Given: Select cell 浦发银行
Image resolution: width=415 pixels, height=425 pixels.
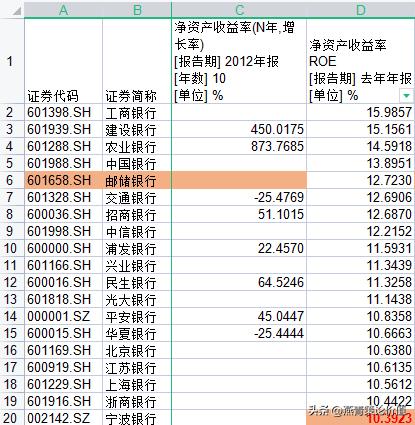Looking at the screenshot, I should pos(137,248).
